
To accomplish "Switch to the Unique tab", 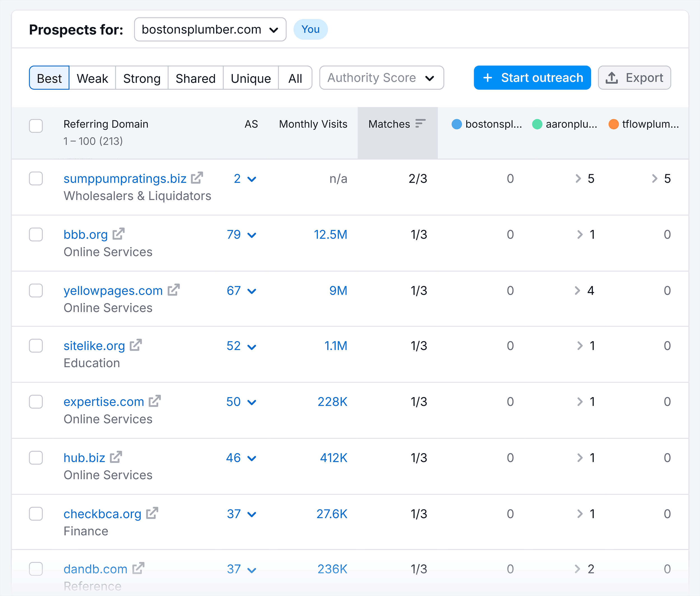I will tap(251, 78).
